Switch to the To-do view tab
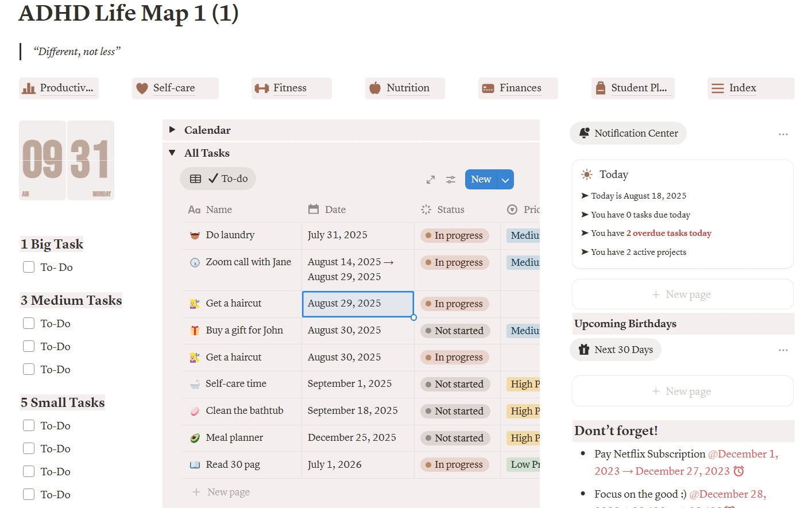 (218, 179)
